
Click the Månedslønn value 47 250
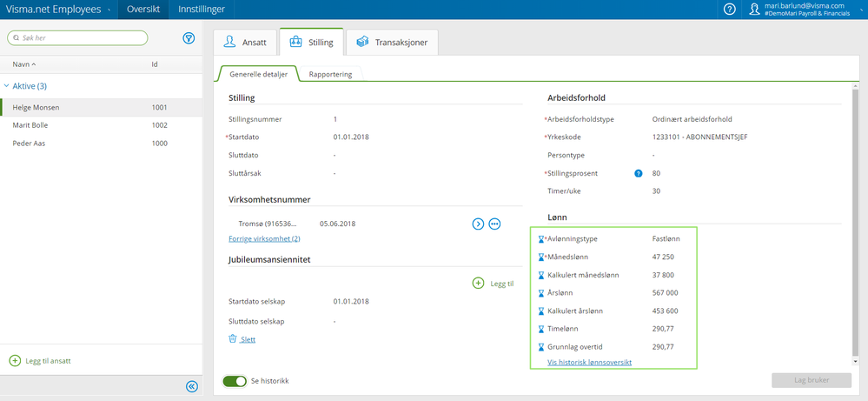(x=663, y=257)
